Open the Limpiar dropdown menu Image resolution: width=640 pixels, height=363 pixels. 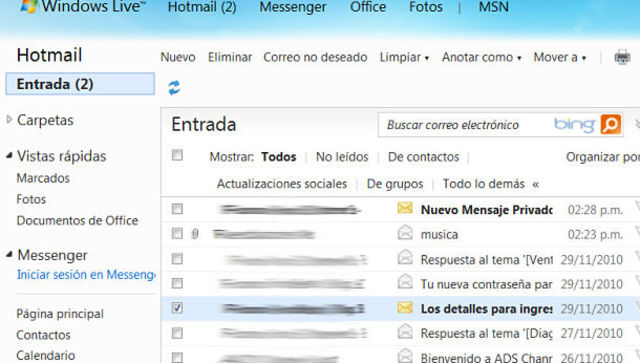pyautogui.click(x=404, y=57)
